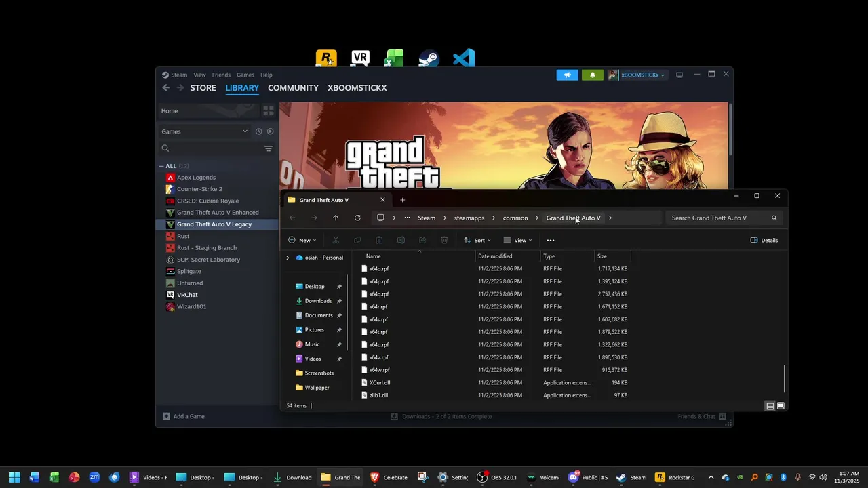Click Steam Big Picture mode icon
This screenshot has width=868, height=488.
[679, 75]
